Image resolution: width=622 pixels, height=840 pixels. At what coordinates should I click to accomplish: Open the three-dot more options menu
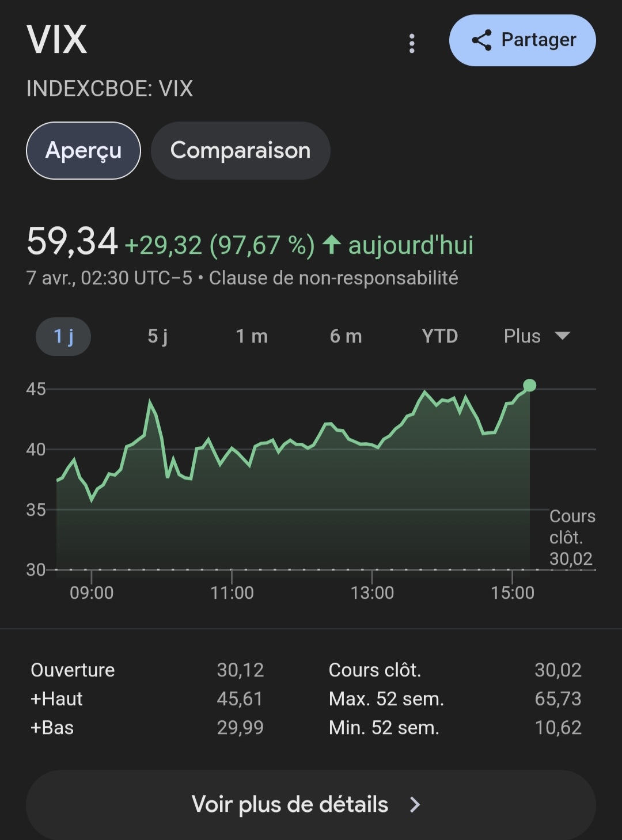412,43
